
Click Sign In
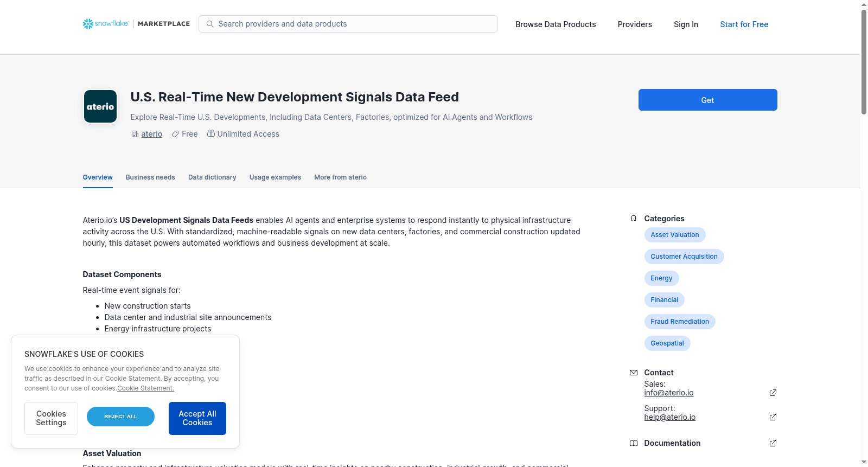click(x=686, y=24)
